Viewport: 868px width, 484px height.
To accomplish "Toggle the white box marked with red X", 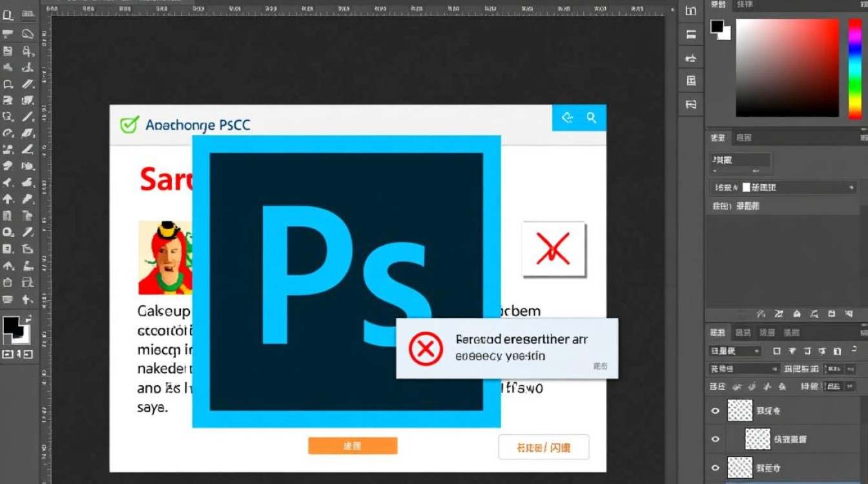I will tap(553, 249).
